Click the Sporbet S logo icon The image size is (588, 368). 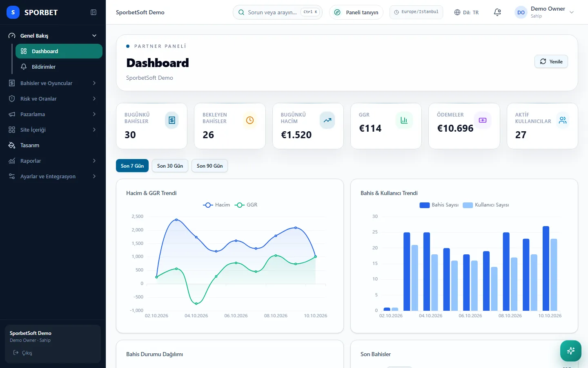pyautogui.click(x=13, y=12)
